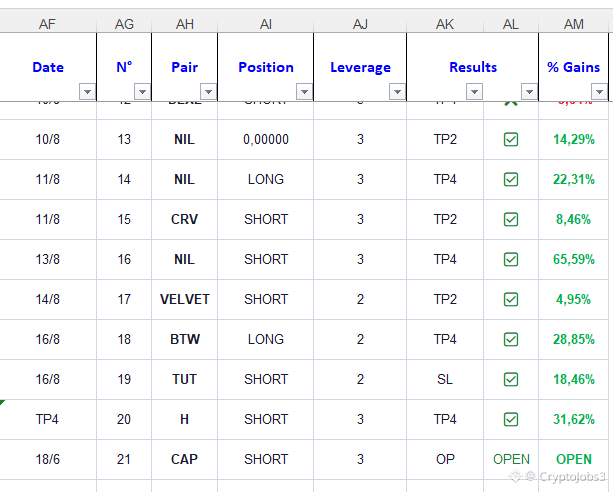Click the checkmark icon in row 14
This screenshot has height=492, width=613.
pos(511,180)
